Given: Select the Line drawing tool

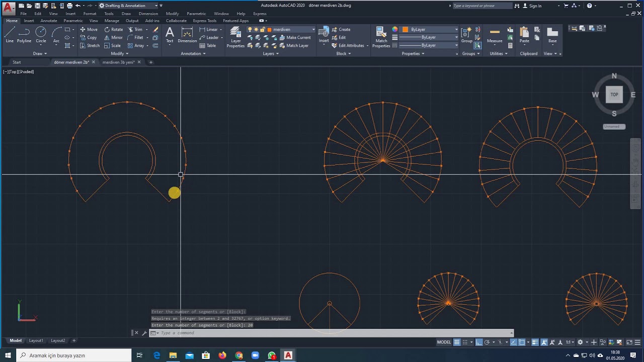Looking at the screenshot, I should click(x=10, y=35).
